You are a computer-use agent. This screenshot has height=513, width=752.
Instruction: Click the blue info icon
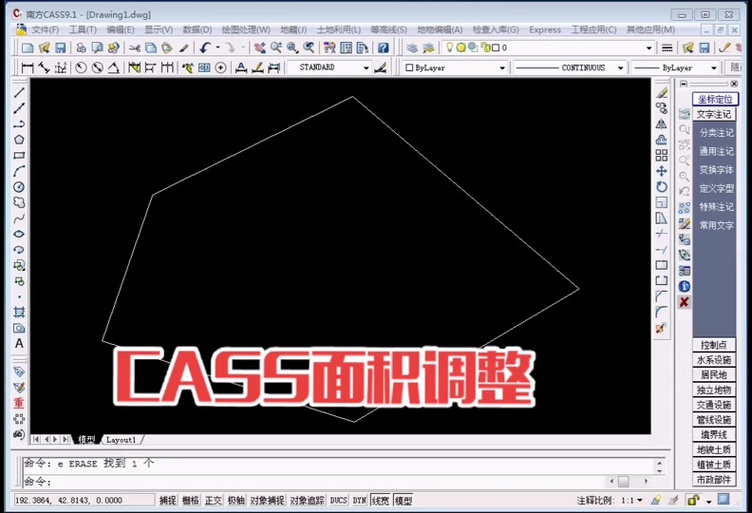pyautogui.click(x=684, y=286)
